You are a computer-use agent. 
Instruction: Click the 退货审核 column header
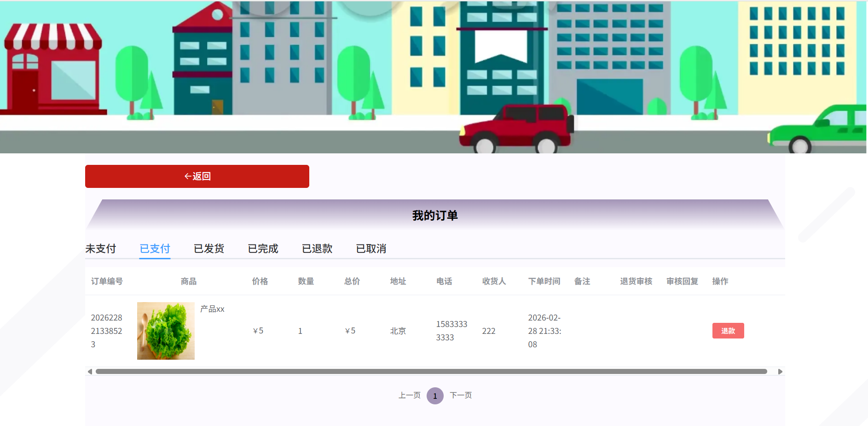coord(636,281)
